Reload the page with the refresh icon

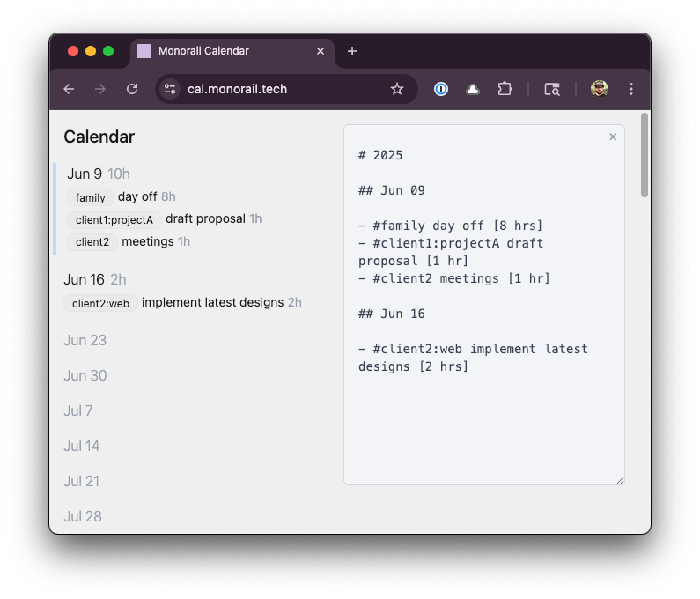click(x=132, y=89)
